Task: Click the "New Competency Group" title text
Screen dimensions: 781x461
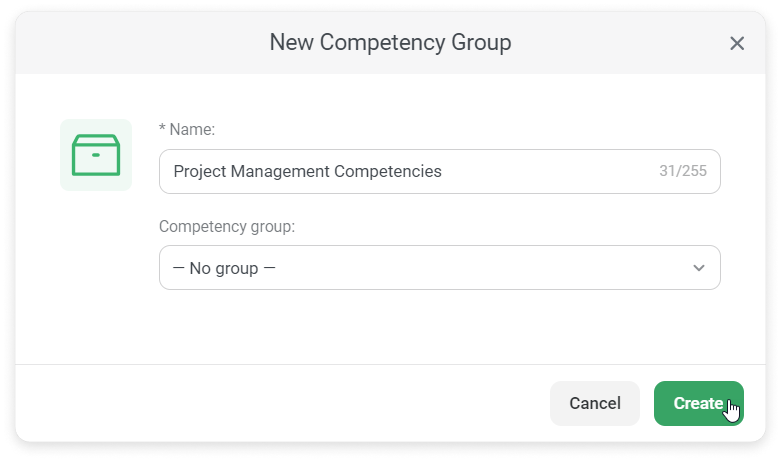Action: 390,42
